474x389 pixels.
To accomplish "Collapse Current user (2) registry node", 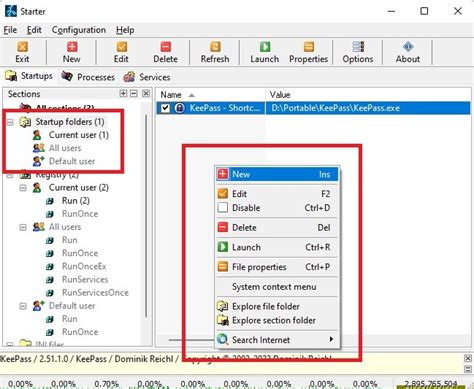I will tap(23, 188).
